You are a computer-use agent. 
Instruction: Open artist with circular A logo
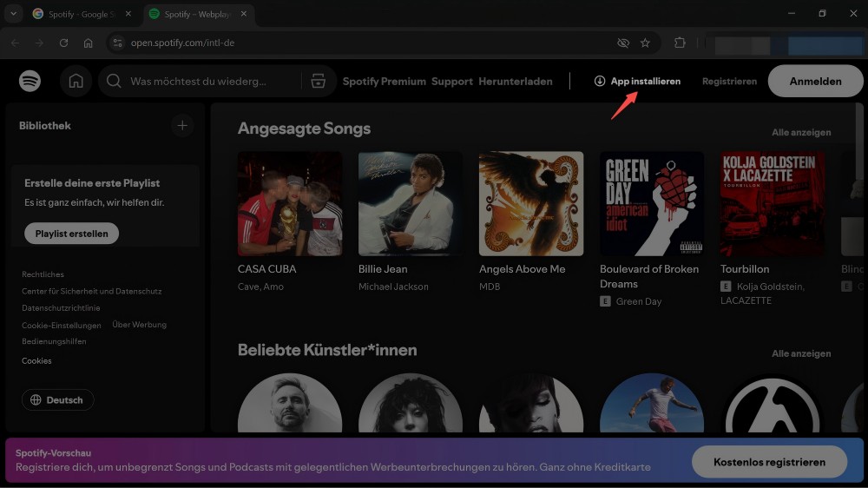[773, 403]
